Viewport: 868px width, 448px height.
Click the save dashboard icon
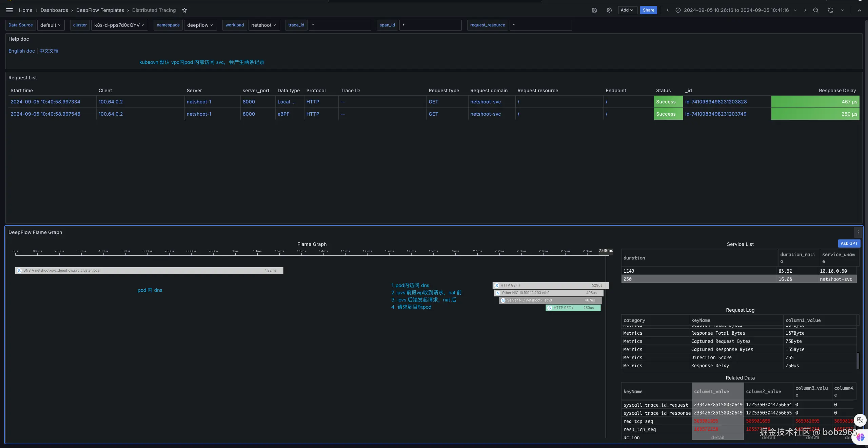point(594,10)
